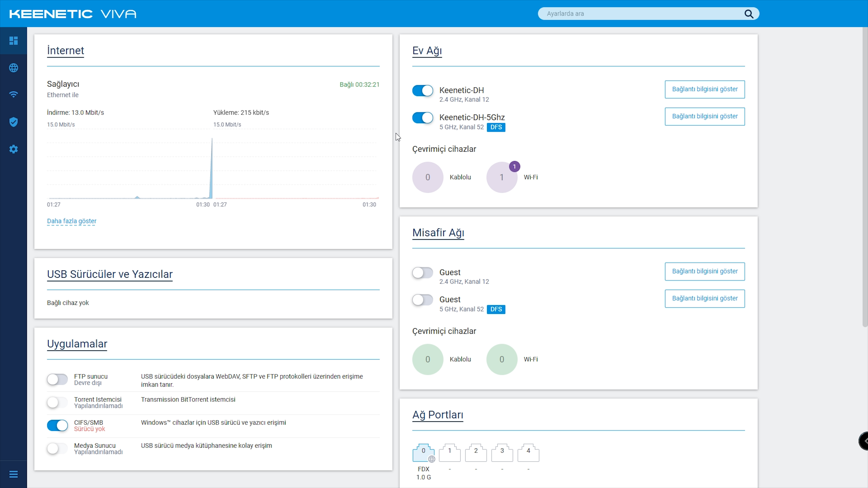The image size is (868, 488).
Task: Click the DFS badge under 5 GHz Guest
Action: [x=496, y=309]
